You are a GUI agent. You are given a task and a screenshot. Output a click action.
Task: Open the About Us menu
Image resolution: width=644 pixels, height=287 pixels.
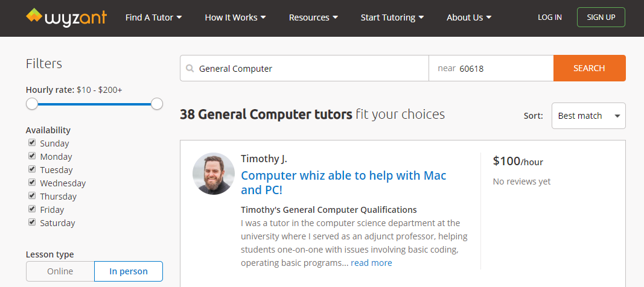[468, 17]
